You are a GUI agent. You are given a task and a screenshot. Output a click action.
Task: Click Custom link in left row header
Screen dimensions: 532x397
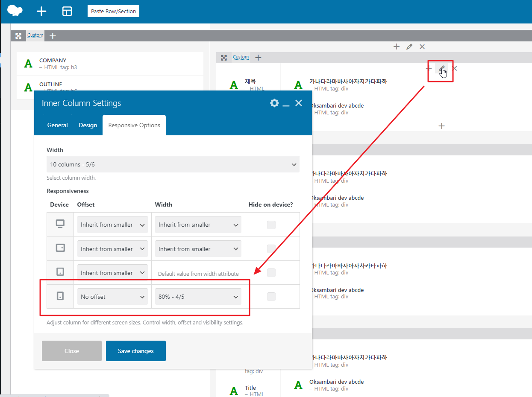click(35, 35)
